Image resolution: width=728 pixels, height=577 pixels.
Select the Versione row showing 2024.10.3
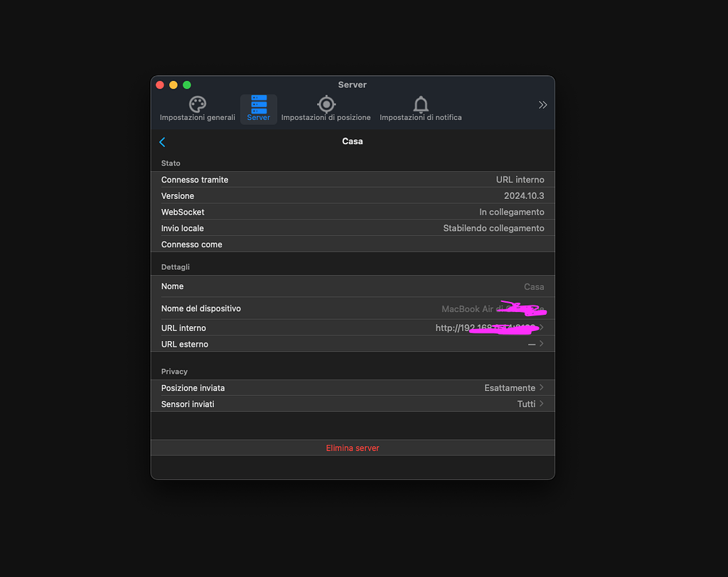353,195
